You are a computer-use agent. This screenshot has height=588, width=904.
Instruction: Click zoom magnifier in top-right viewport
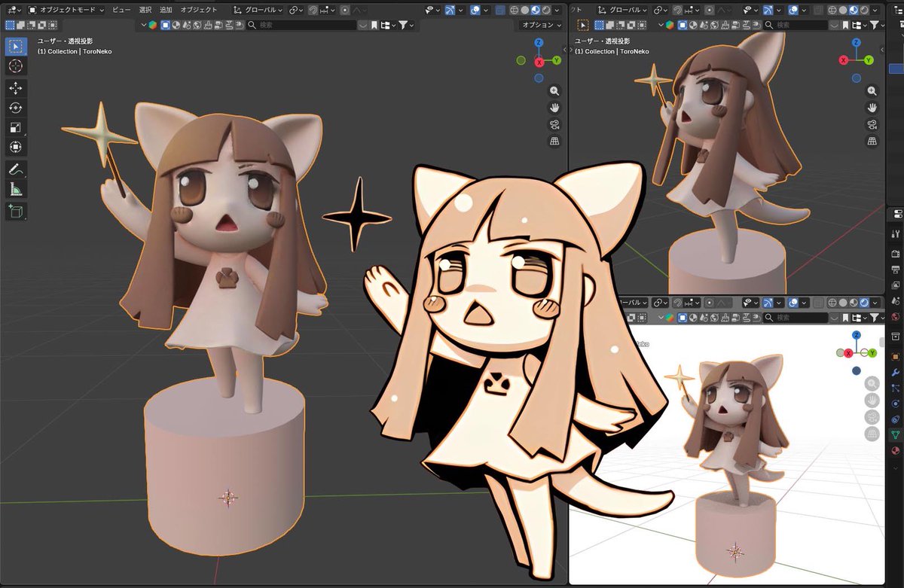[872, 90]
